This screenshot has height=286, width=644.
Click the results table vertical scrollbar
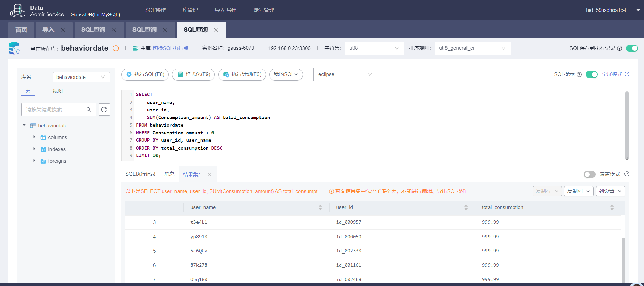(x=623, y=260)
